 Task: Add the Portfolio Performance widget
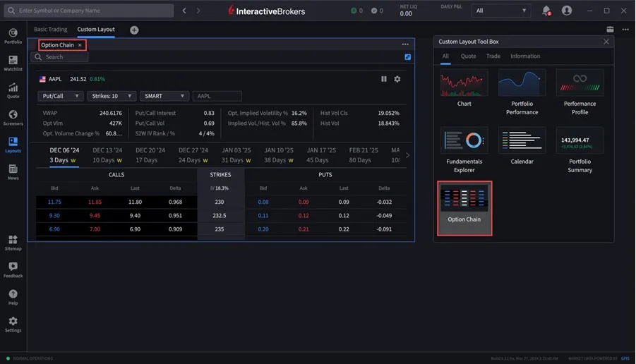click(x=522, y=92)
